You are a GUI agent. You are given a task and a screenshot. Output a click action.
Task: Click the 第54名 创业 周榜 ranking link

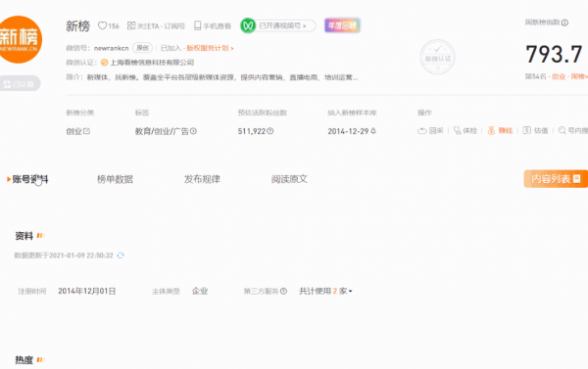click(556, 76)
